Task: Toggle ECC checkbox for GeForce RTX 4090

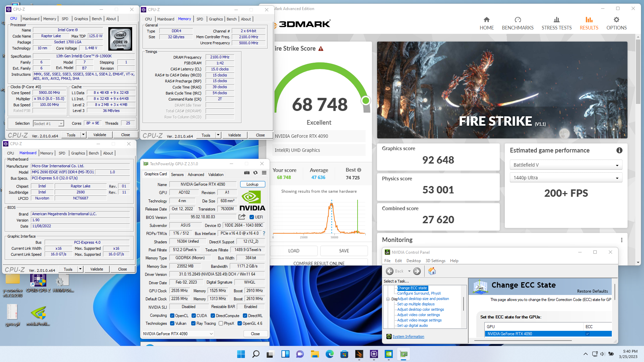Action: click(x=587, y=334)
